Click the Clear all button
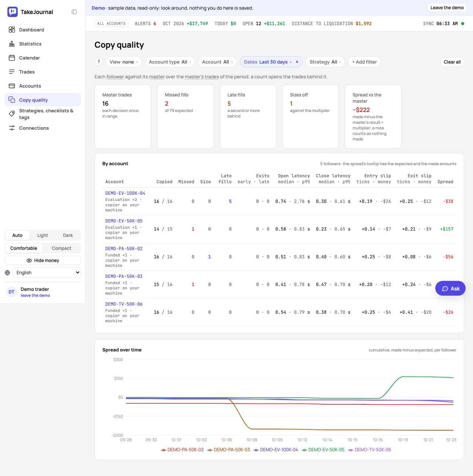The image size is (473, 476). pyautogui.click(x=452, y=62)
